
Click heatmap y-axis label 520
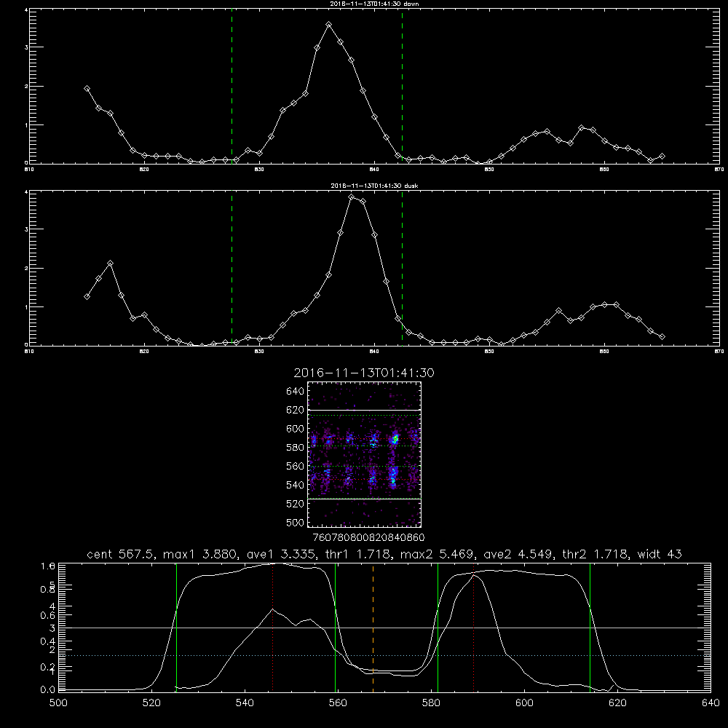tap(296, 504)
